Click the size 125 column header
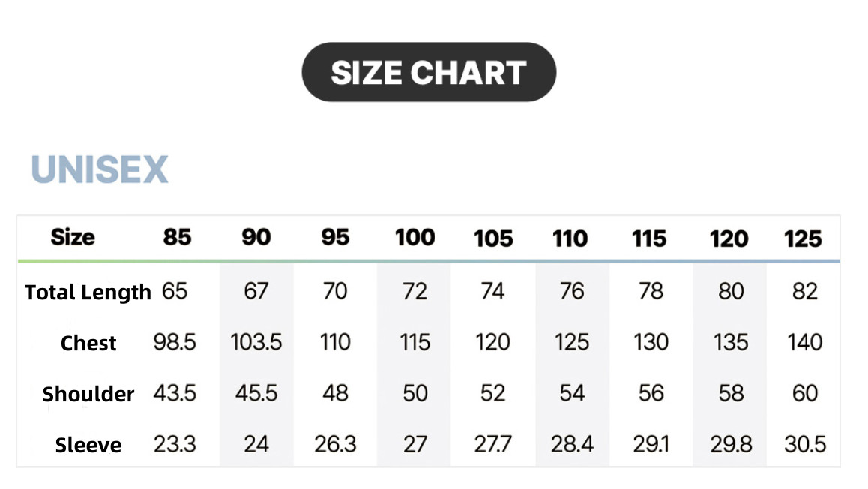Viewport: 868px width, 489px height. click(803, 238)
